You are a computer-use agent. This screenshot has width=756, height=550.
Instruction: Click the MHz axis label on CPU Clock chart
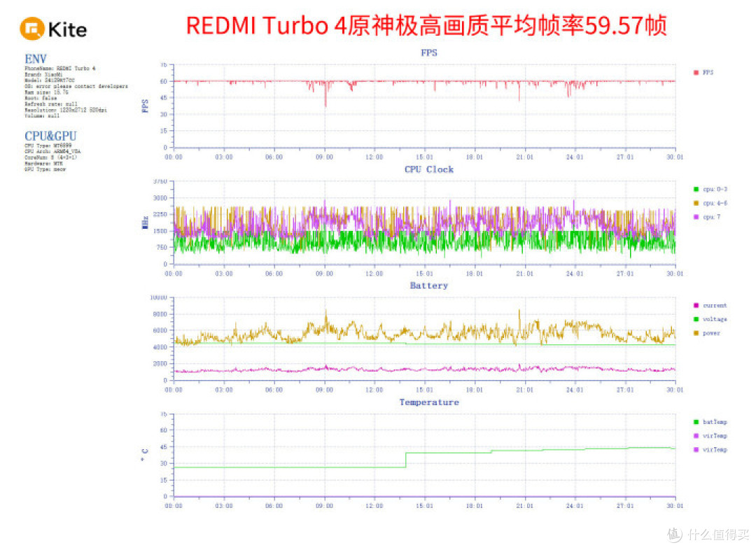tap(145, 223)
